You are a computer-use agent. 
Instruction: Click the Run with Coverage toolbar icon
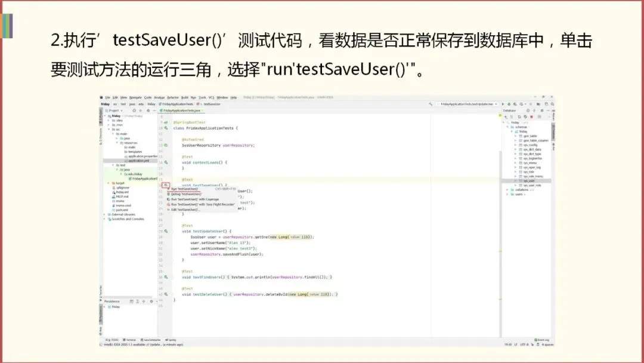point(515,104)
